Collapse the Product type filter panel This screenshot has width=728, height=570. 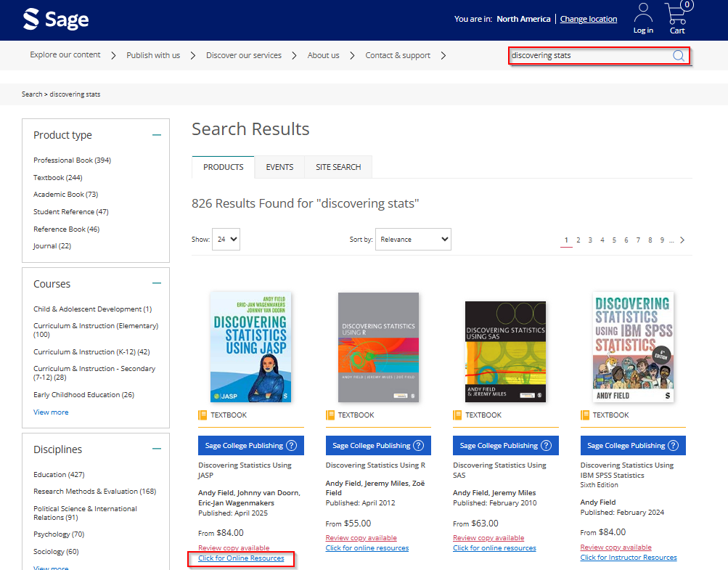tap(157, 135)
